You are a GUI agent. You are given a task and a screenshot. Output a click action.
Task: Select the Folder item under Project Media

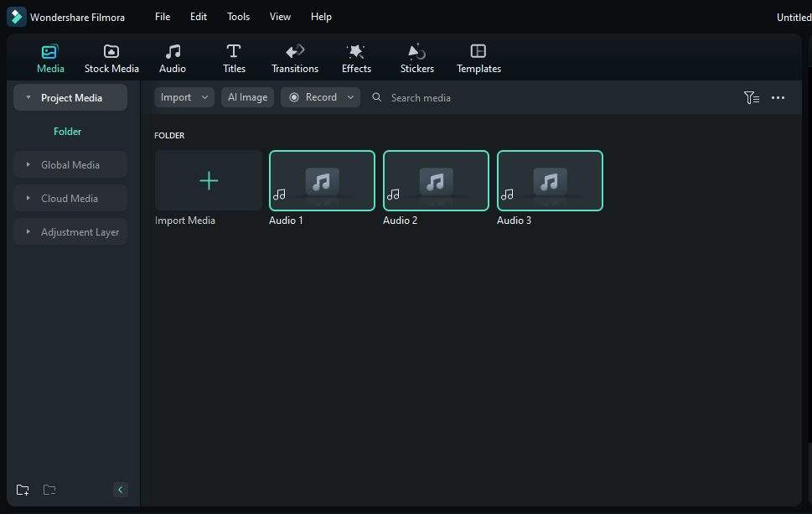(67, 132)
